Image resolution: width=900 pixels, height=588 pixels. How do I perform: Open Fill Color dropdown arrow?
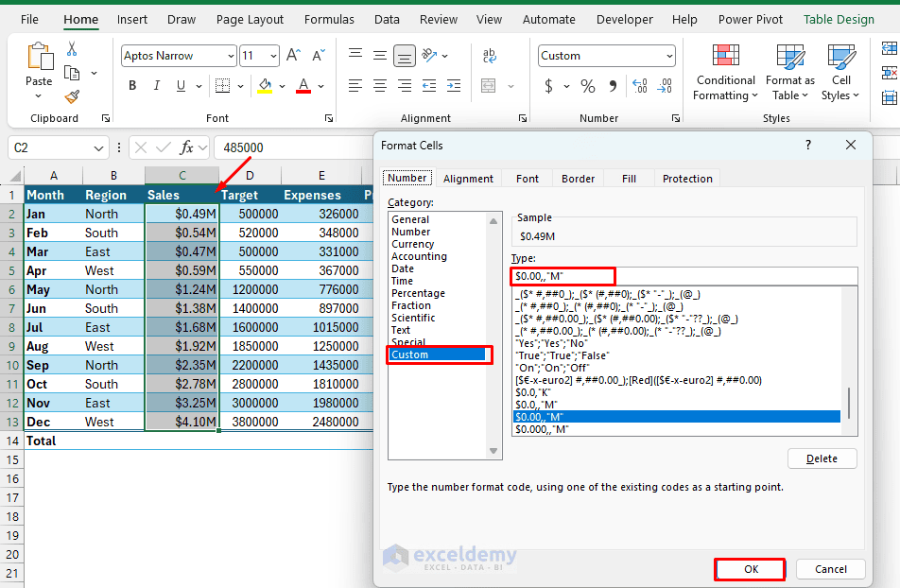[x=283, y=86]
